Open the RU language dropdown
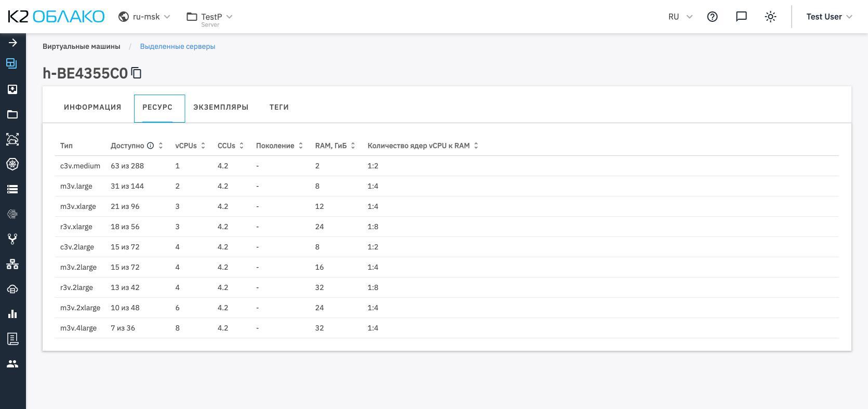868x409 pixels. point(680,17)
